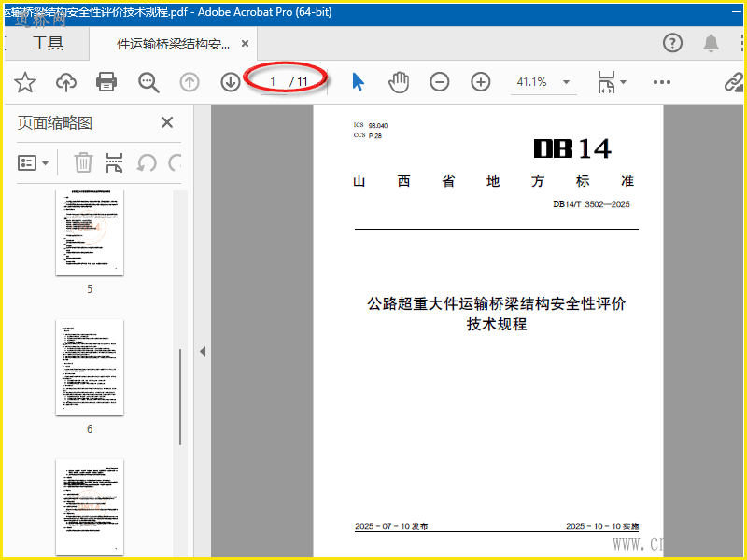This screenshot has height=560, width=747.
Task: Click the ICS 93.040 classification text
Action: [371, 125]
